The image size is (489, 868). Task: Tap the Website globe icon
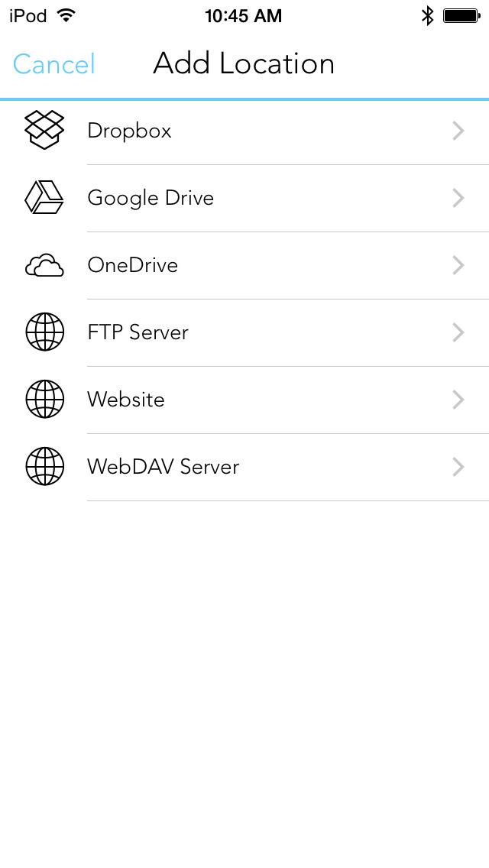[44, 400]
